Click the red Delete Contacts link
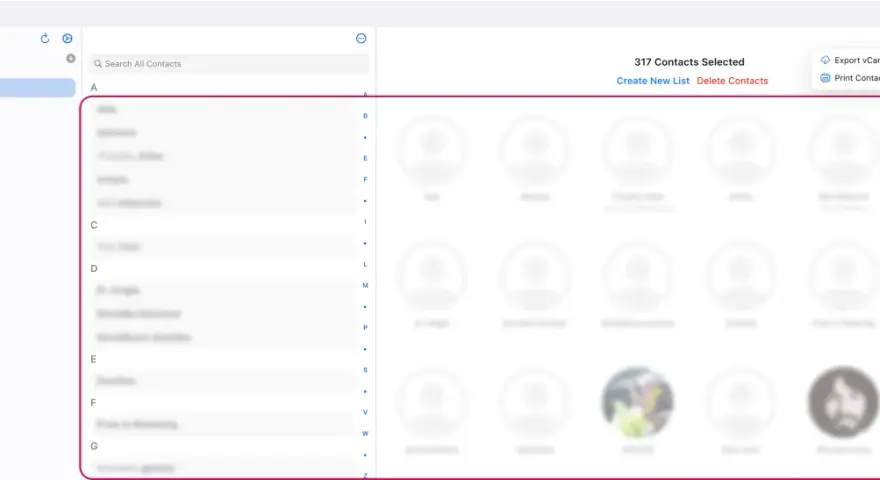Image resolution: width=880 pixels, height=480 pixels. [x=732, y=81]
